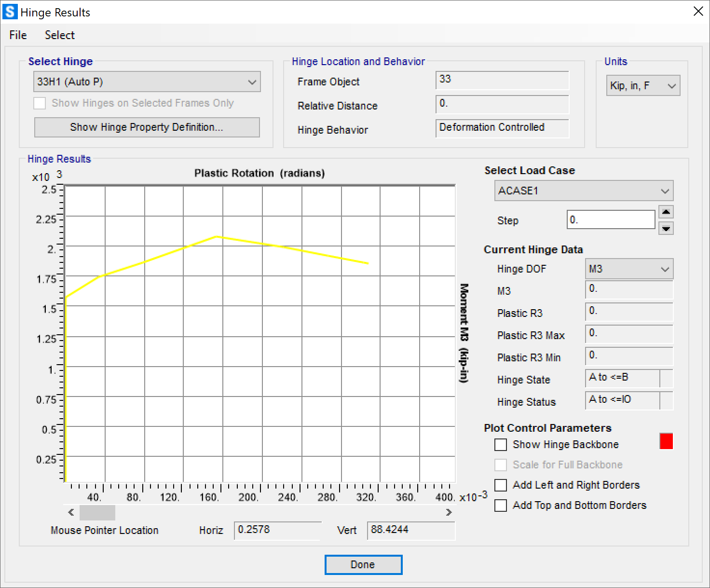Open the Hinge DOF M3 dropdown
Image resolution: width=710 pixels, height=588 pixels.
pyautogui.click(x=628, y=269)
